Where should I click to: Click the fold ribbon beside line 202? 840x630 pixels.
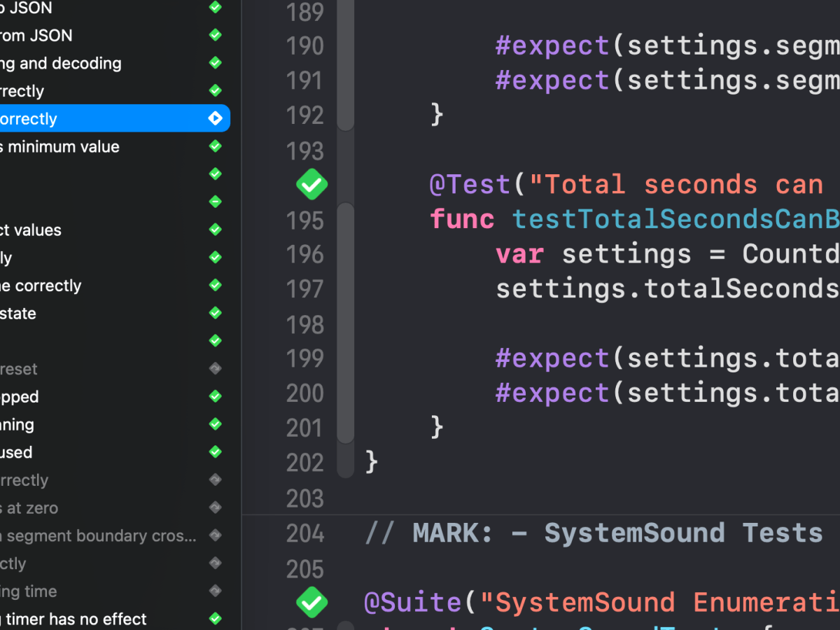coord(345,462)
